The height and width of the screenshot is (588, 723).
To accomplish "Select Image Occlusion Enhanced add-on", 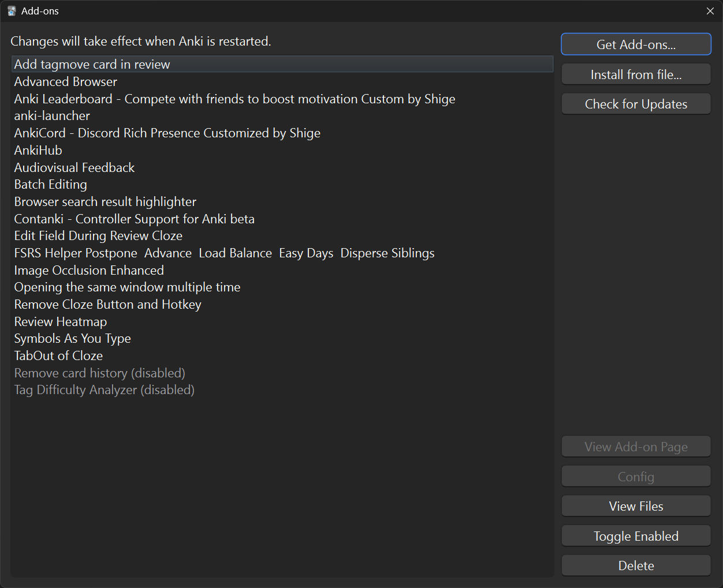I will 282,270.
